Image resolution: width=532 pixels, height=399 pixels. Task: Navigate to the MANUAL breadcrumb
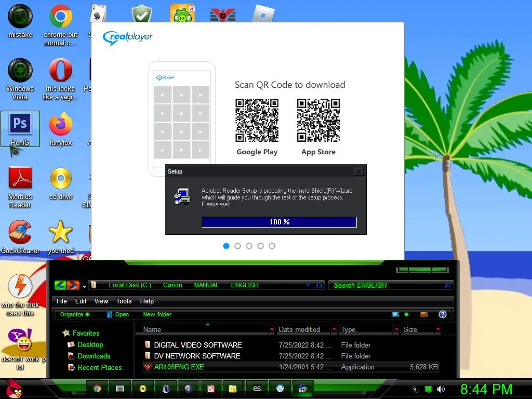point(206,285)
